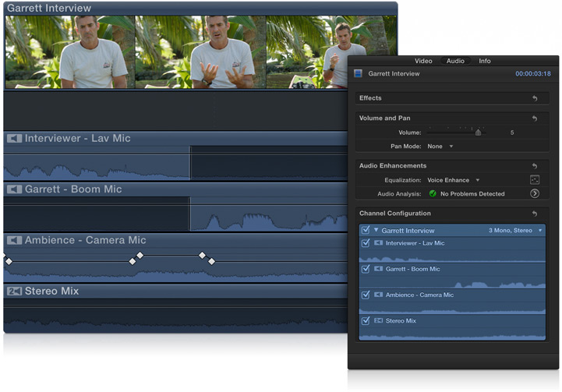Viewport: 562px width, 392px height.
Task: Open the Pan Mode dropdown
Action: click(x=440, y=147)
